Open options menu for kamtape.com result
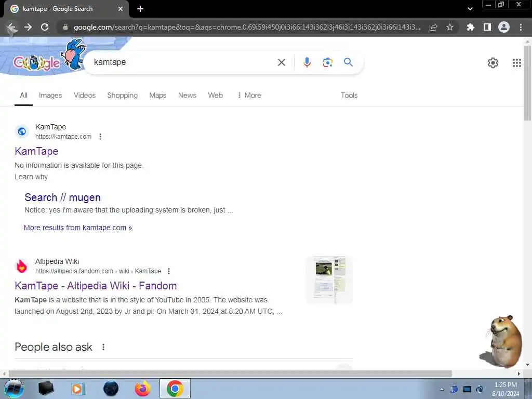 click(x=100, y=137)
